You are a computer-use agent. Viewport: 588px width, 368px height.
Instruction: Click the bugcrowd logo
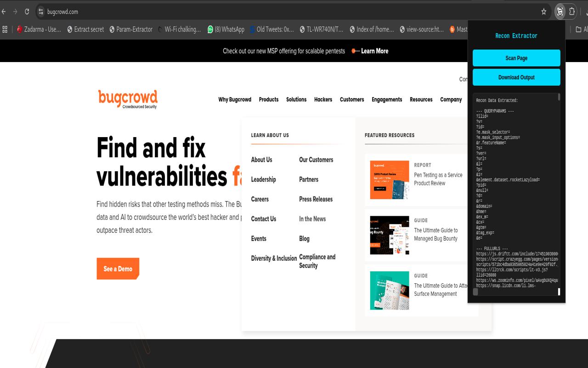128,99
